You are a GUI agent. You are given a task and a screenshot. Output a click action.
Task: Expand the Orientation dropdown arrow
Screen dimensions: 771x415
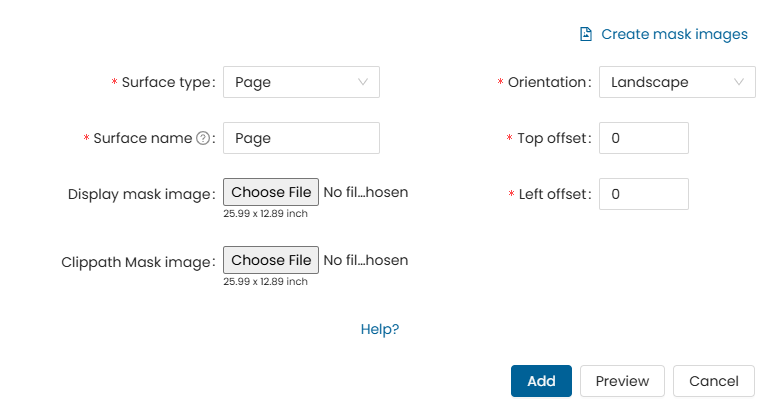739,83
